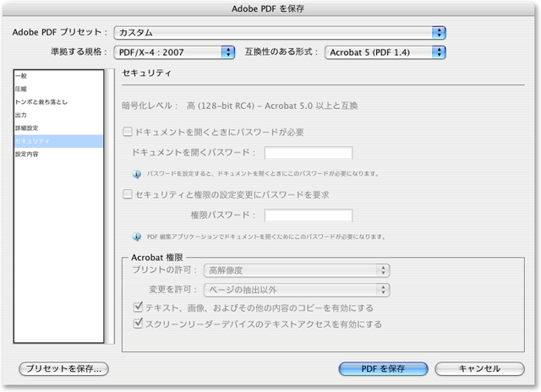The height and width of the screenshot is (392, 541).
Task: Toggle セキュリティと権限の設定変更にパスワードを要求 checkbox
Action: [x=128, y=194]
